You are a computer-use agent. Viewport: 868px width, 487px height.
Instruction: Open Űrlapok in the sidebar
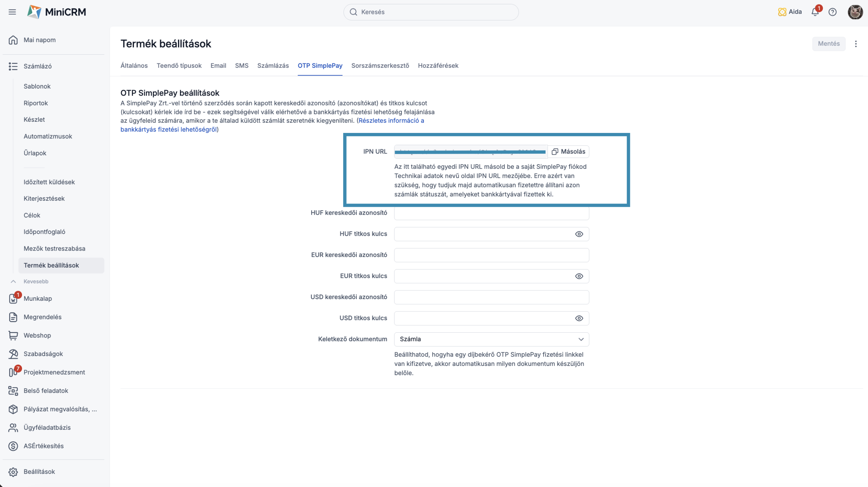tap(35, 153)
